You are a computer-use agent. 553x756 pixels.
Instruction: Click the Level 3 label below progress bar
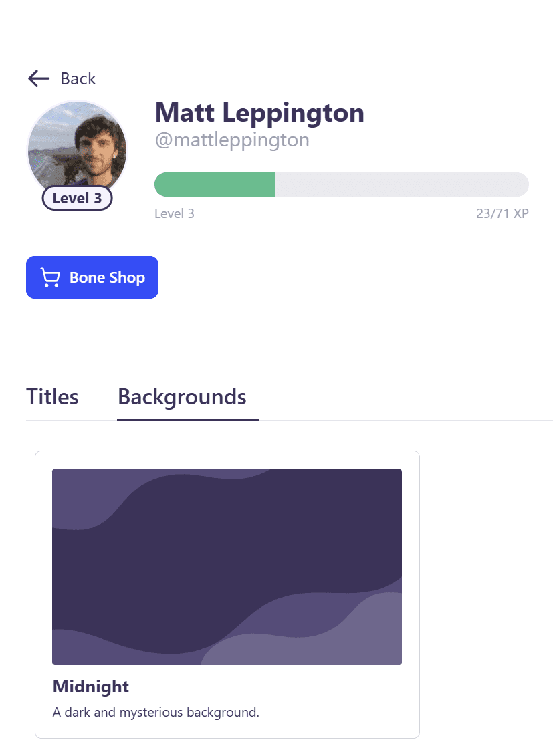pyautogui.click(x=175, y=214)
